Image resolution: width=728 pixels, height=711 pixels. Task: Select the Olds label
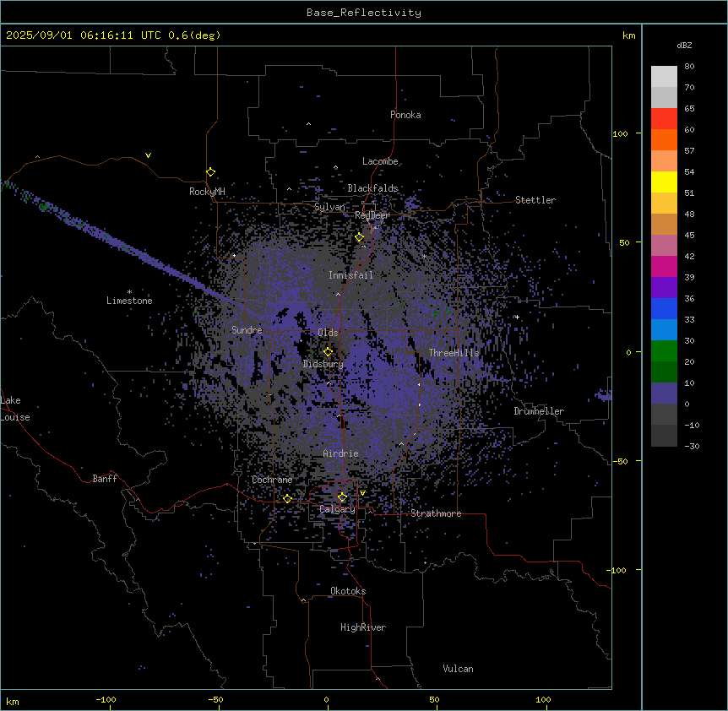(x=328, y=333)
